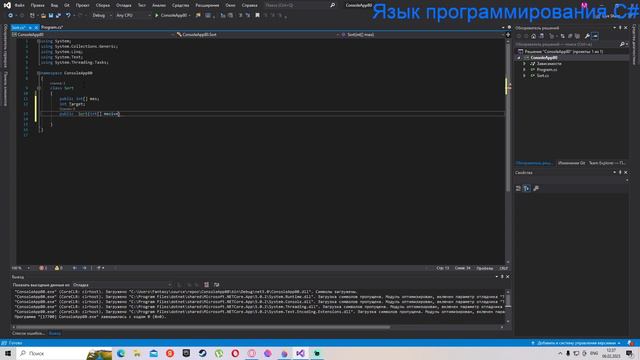Viewport: 640px width, 360px height.
Task: Open the Отладка menu
Action: (x=124, y=5)
